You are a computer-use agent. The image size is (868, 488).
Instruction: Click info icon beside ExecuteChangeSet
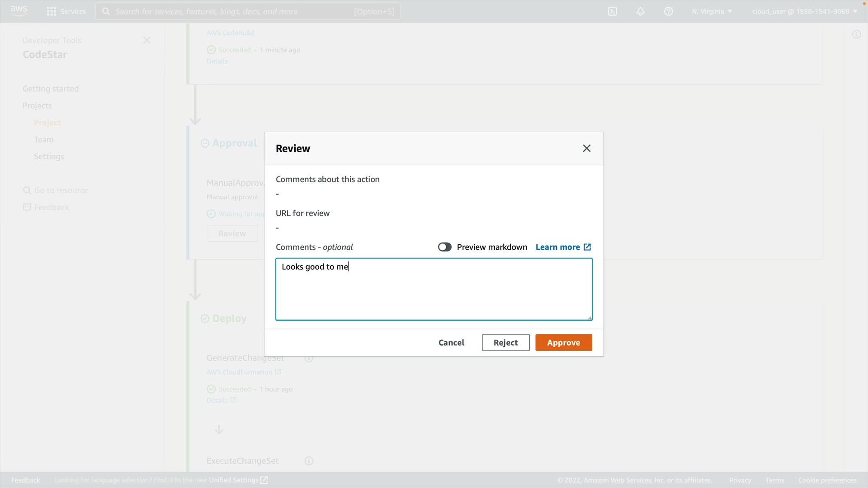[309, 461]
